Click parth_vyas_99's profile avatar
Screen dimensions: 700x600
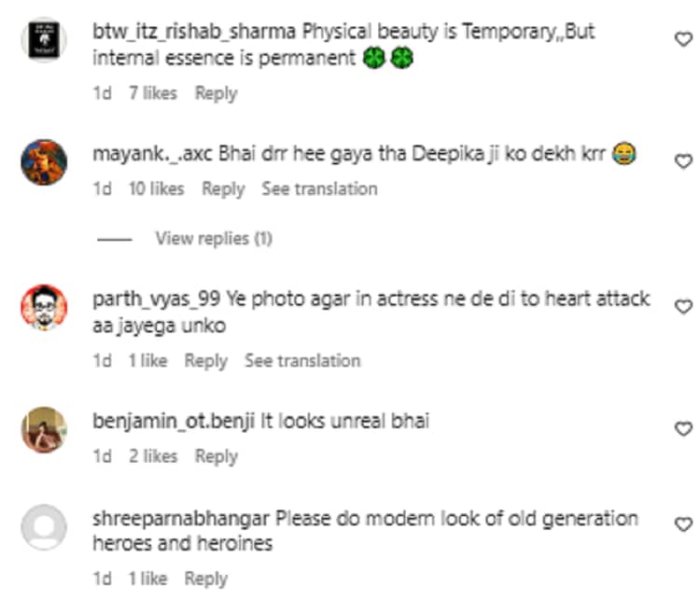coord(44,308)
